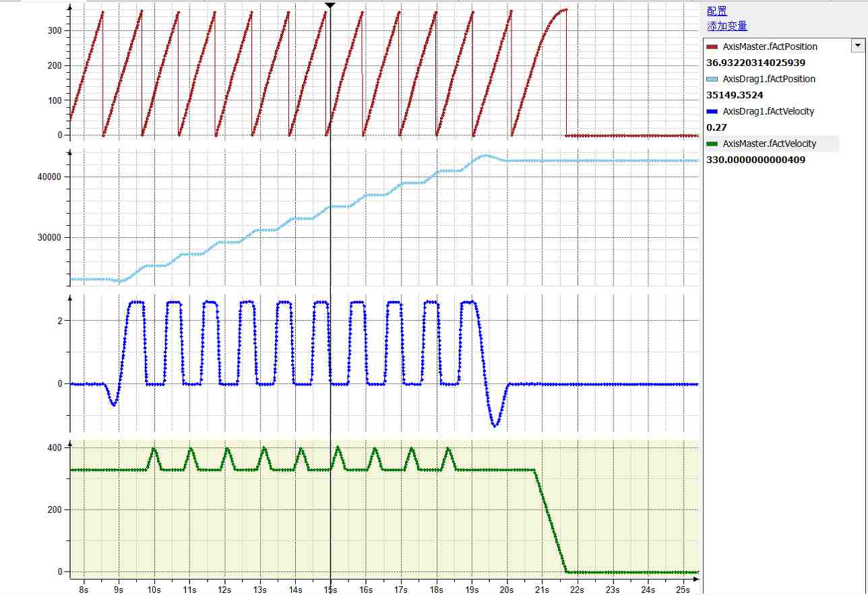Image resolution: width=868 pixels, height=595 pixels.
Task: Click the 添加变量 add variable link
Action: [x=727, y=26]
